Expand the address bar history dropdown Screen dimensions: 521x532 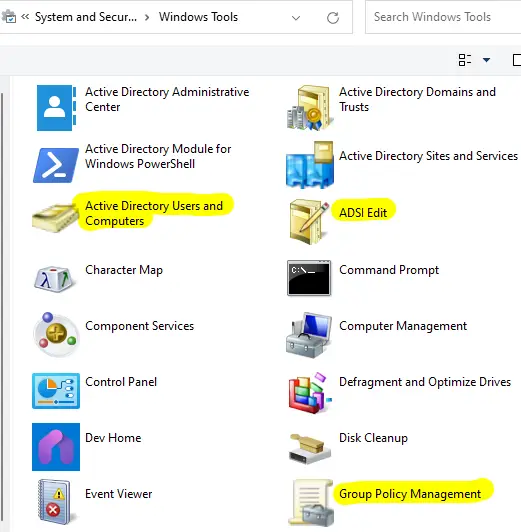point(296,18)
